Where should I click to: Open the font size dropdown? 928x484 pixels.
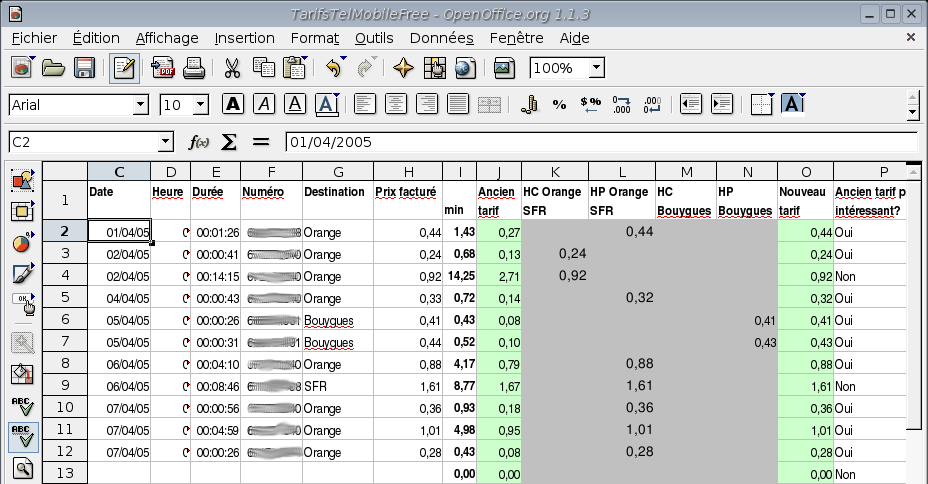[x=201, y=105]
